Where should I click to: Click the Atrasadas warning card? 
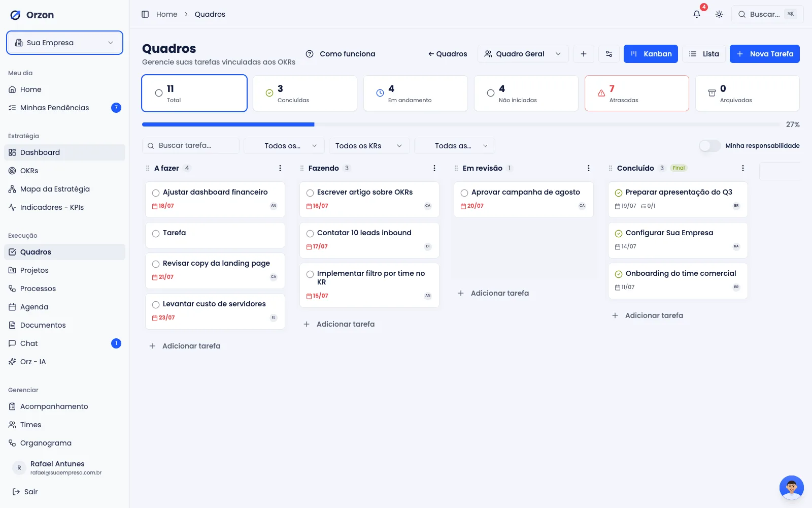click(x=636, y=93)
